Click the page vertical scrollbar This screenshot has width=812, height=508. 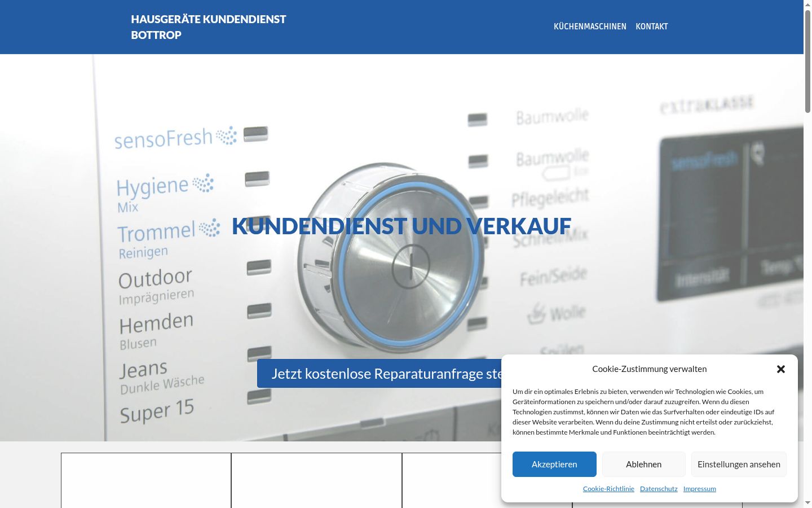(807, 61)
